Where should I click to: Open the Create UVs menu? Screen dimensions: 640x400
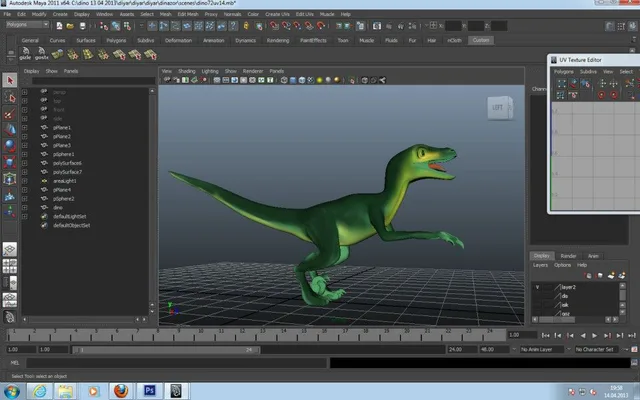tap(278, 14)
